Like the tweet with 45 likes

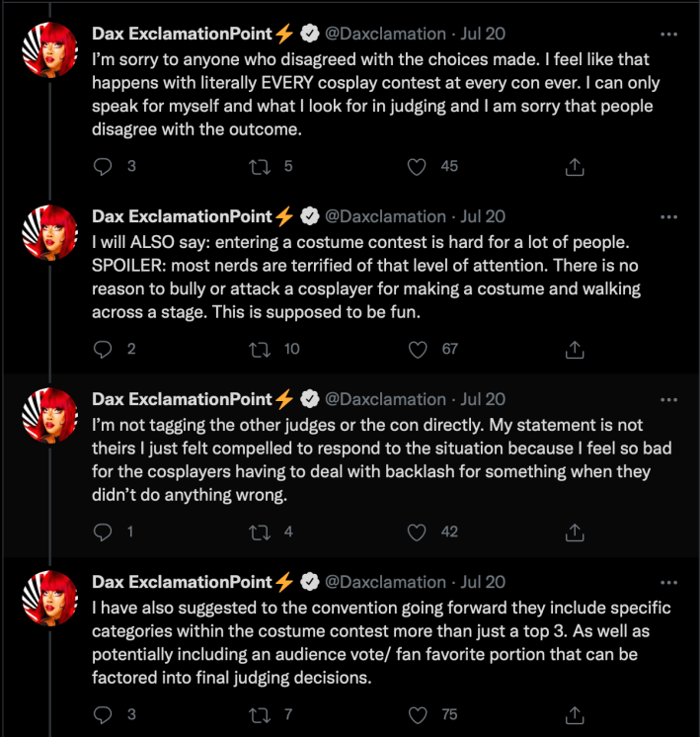418,167
